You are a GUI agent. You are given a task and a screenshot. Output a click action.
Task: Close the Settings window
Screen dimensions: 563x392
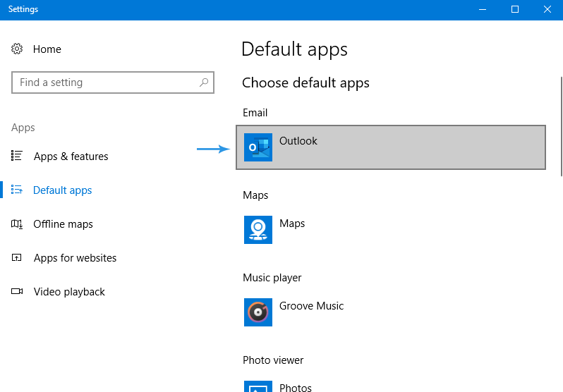547,9
